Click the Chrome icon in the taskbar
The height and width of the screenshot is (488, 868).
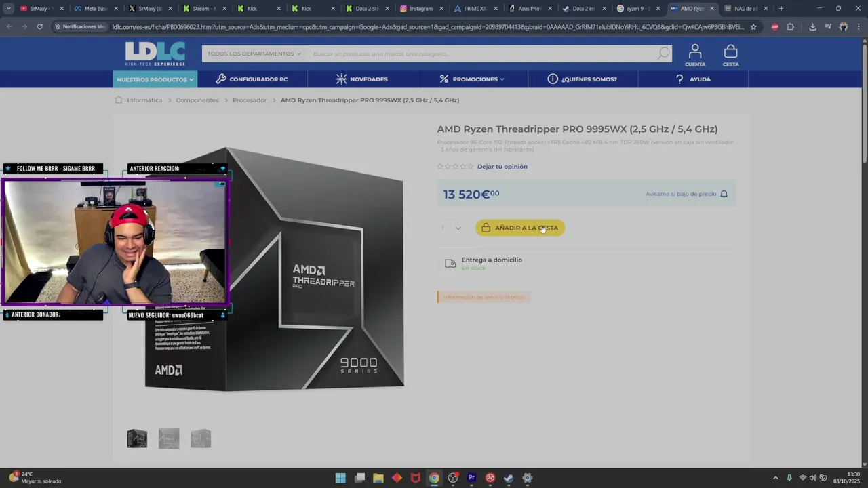[434, 478]
